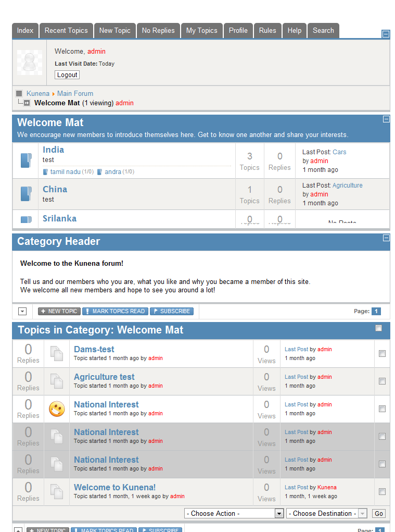
Task: Open the Choose Action dropdown
Action: coord(234,513)
